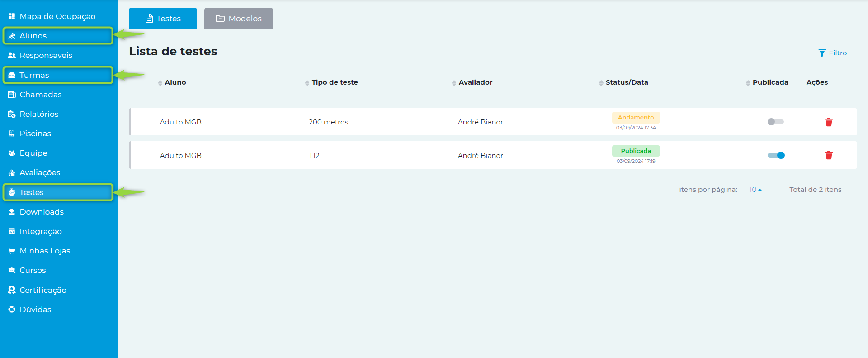Click the Avaliações chart icon

[12, 172]
